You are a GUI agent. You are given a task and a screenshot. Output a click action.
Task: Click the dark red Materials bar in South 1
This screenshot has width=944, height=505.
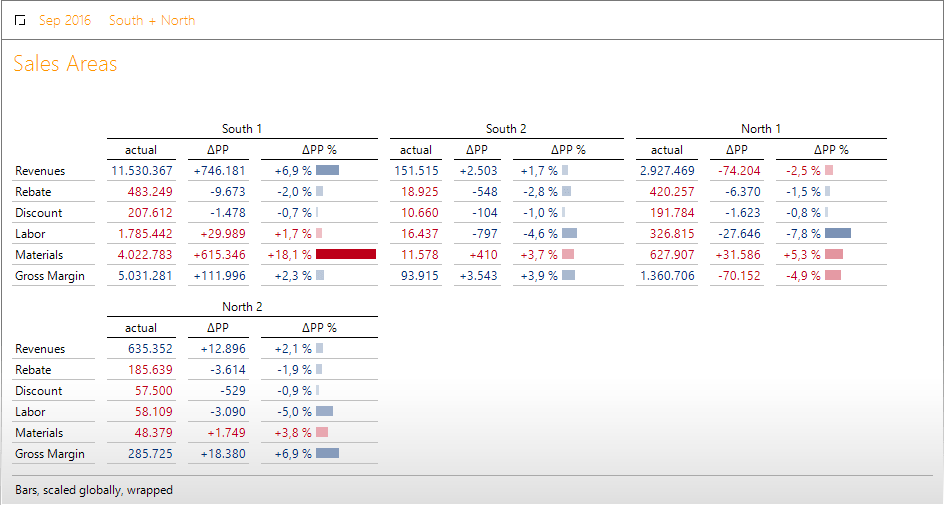tap(346, 254)
